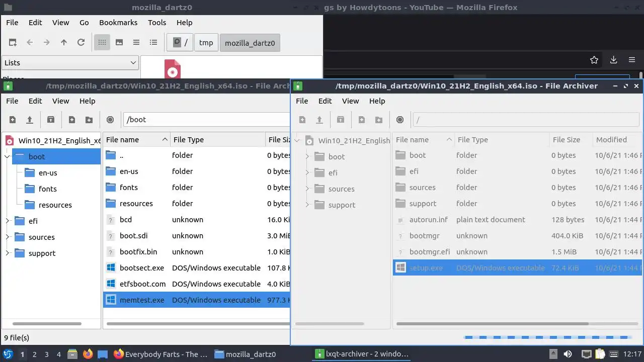Click stop icon in /boot archiver toolbar
644x362 pixels.
[x=110, y=120]
